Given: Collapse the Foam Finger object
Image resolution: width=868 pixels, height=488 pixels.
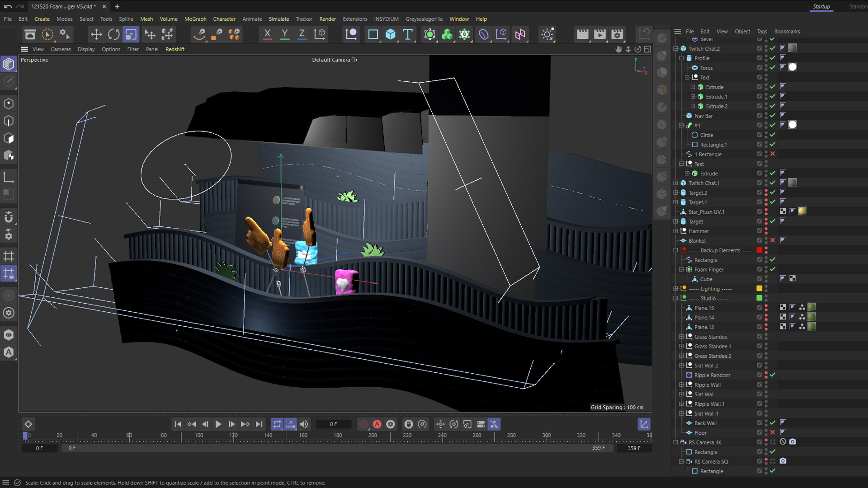Looking at the screenshot, I should click(x=681, y=269).
